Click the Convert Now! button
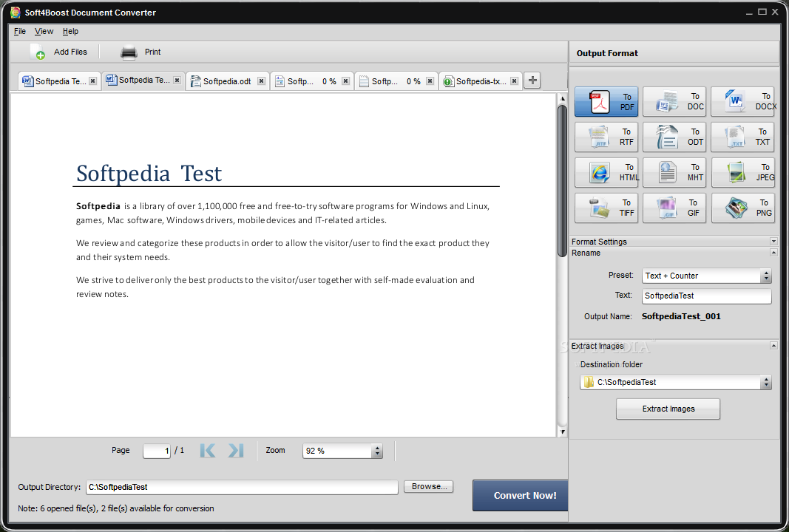789x532 pixels. 520,495
